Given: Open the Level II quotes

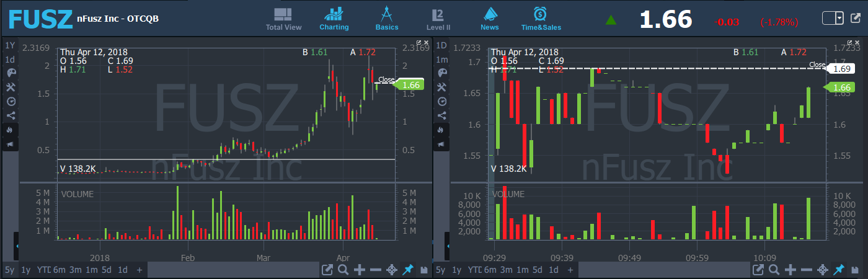Looking at the screenshot, I should tap(438, 19).
